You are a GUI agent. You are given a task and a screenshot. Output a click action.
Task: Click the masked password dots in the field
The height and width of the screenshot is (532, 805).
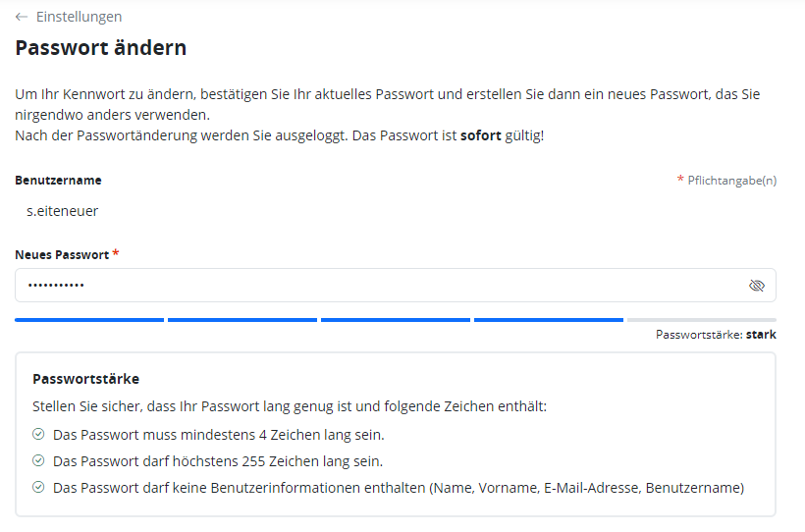click(x=56, y=285)
